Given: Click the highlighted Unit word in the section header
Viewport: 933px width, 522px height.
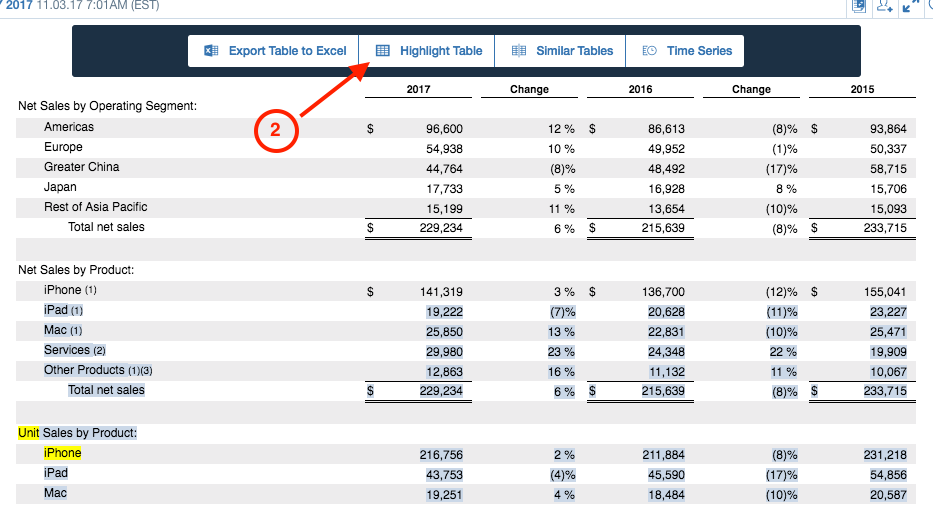Looking at the screenshot, I should click(29, 433).
